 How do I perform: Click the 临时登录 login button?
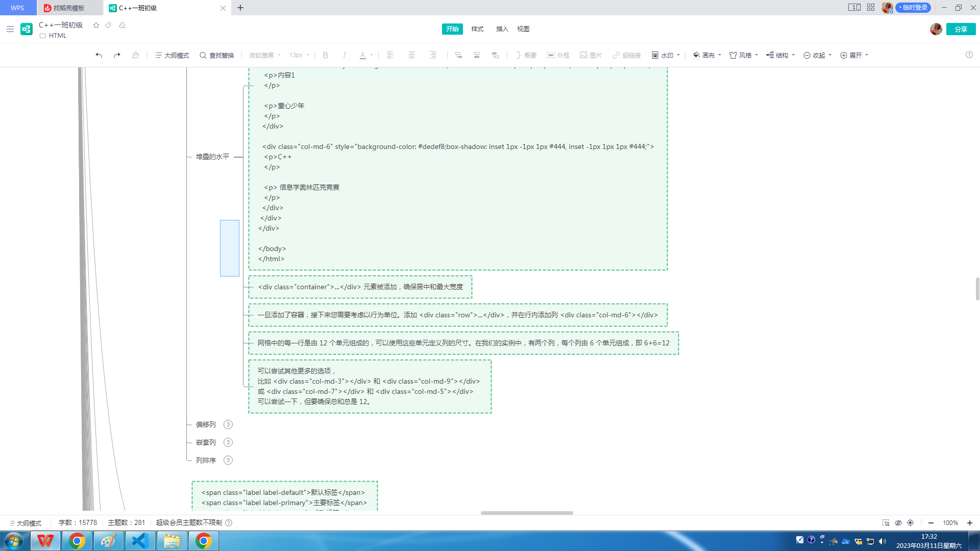pyautogui.click(x=914, y=8)
